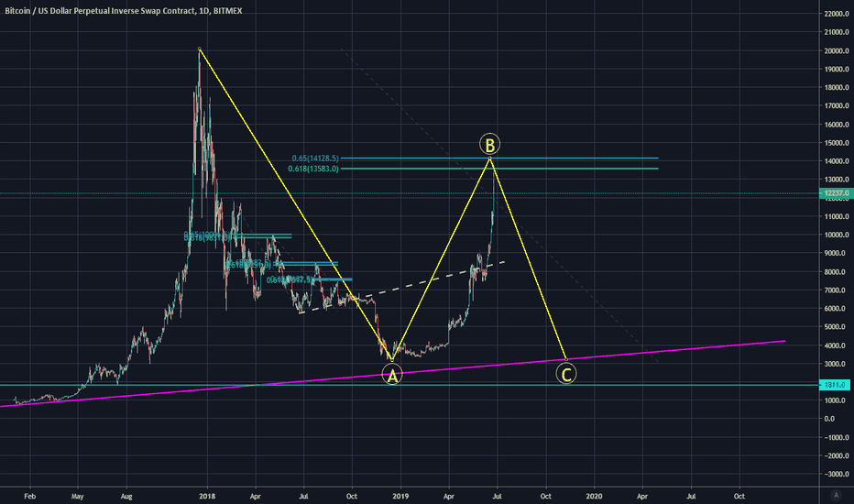Click the 2018 time axis label
This screenshot has height=504, width=854.
click(x=207, y=497)
